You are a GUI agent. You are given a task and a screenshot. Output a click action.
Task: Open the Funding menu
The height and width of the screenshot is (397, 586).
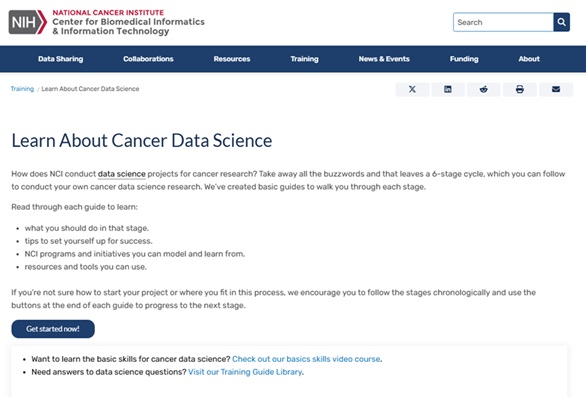pyautogui.click(x=464, y=59)
